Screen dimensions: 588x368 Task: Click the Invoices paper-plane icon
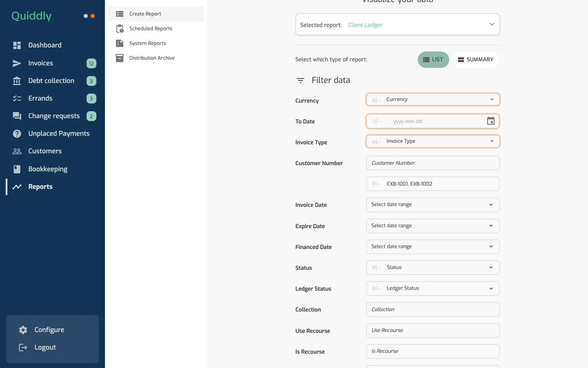17,63
